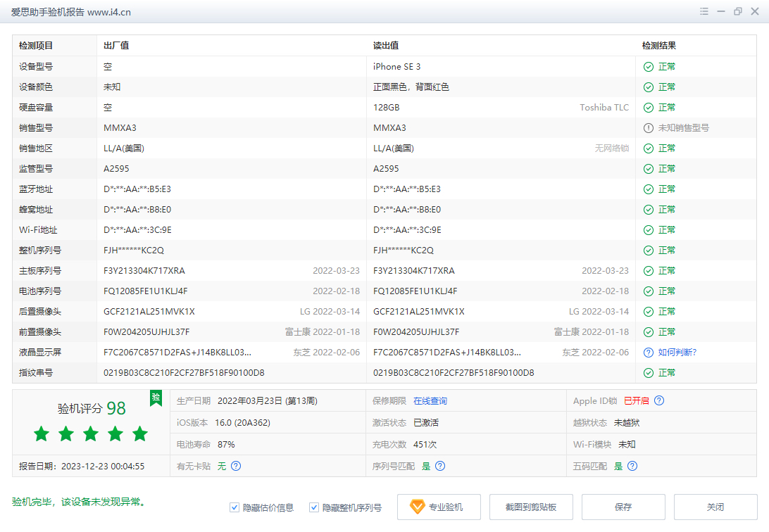769x532 pixels.
Task: Disable the 隐藏整机序列号 checkbox
Action: coord(314,507)
